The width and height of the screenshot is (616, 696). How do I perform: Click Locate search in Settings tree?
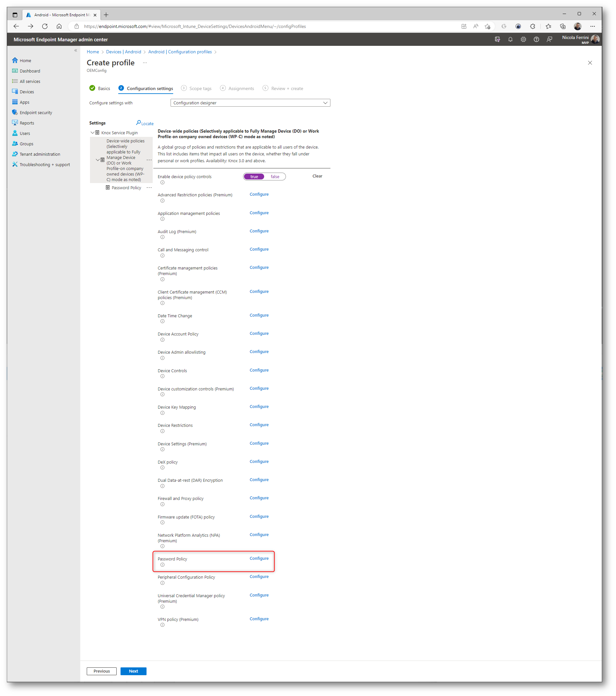[x=145, y=123]
